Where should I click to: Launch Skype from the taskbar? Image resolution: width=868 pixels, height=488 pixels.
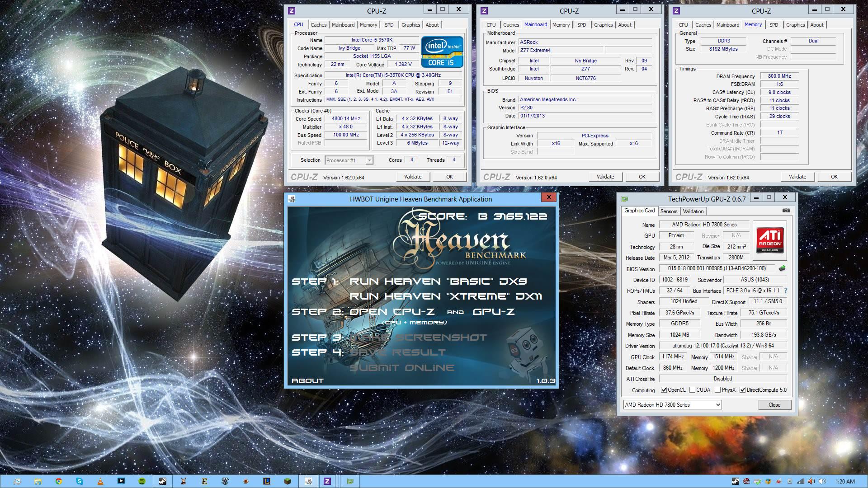[x=80, y=481]
